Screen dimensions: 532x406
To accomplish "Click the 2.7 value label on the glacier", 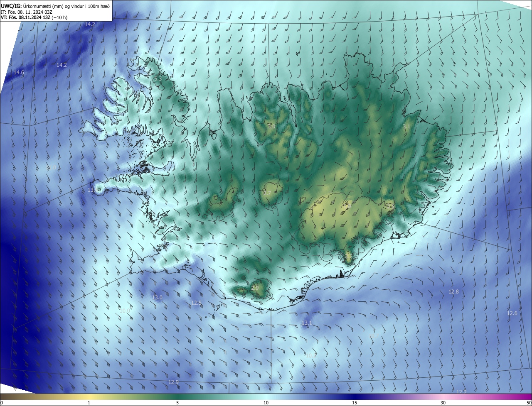I will point(267,193).
